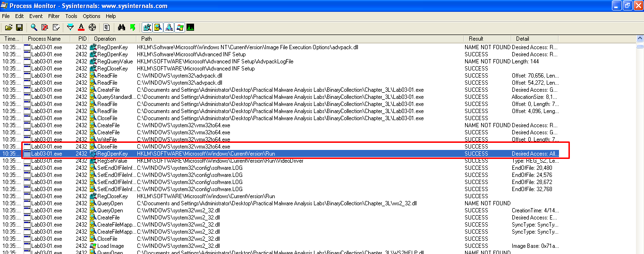The image size is (644, 254).
Task: Click the Path column header
Action: point(300,39)
